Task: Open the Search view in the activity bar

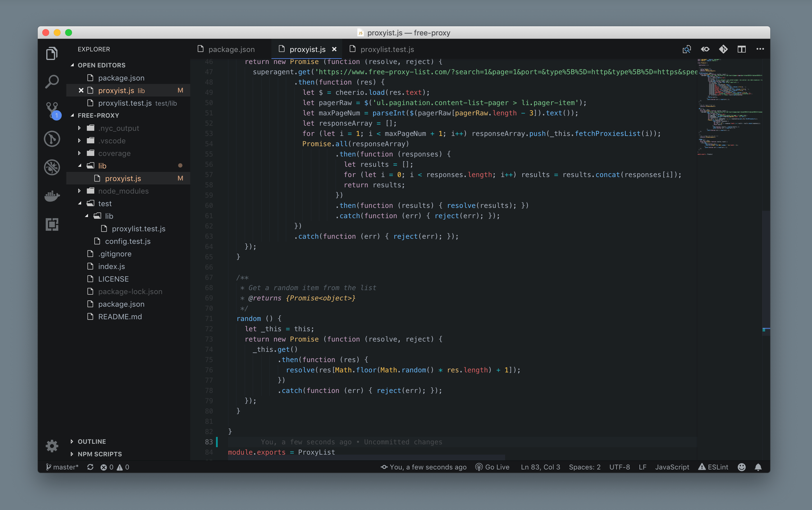Action: [52, 81]
